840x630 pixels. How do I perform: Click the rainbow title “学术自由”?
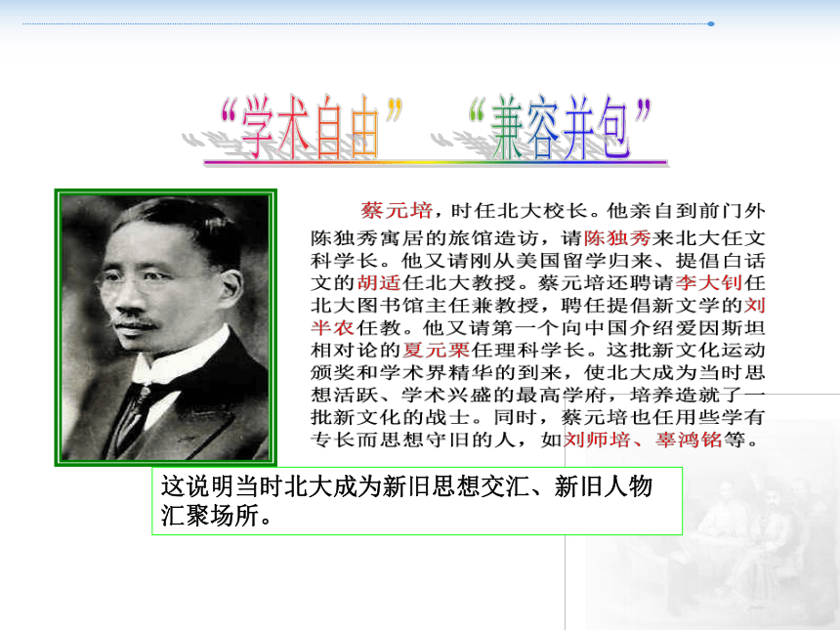[312, 128]
